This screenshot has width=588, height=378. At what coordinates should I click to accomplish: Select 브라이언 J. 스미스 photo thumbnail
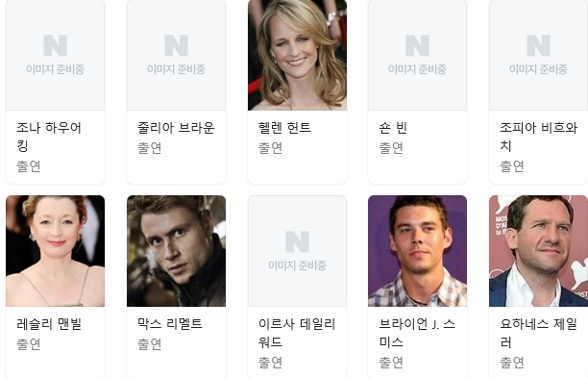(x=417, y=251)
